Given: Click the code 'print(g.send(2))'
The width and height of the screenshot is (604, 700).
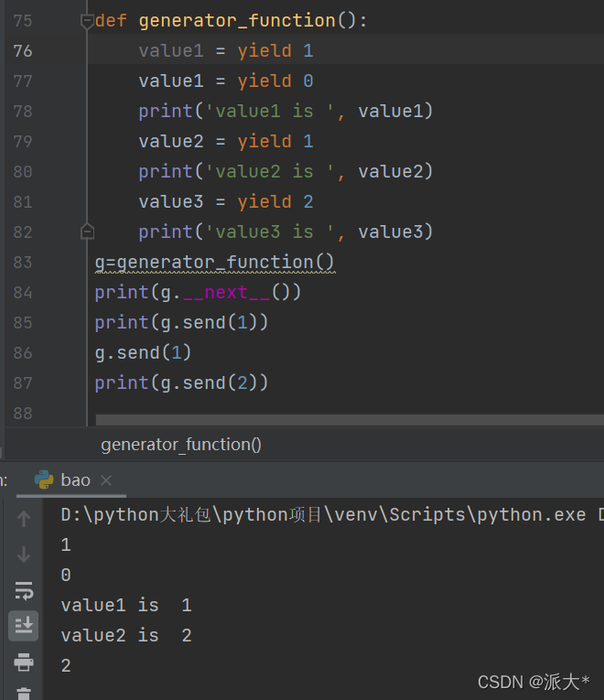Looking at the screenshot, I should 181,383.
